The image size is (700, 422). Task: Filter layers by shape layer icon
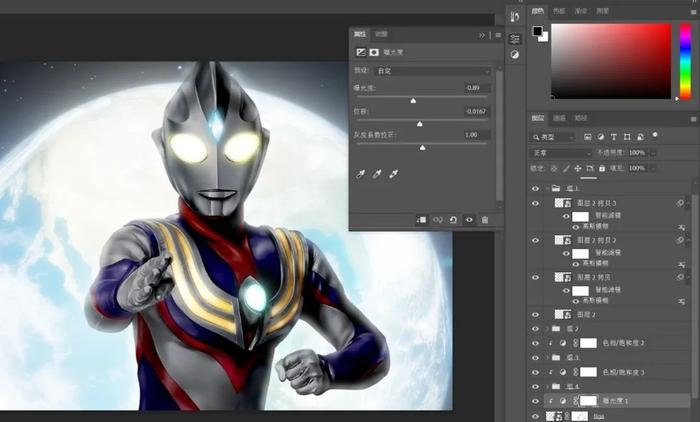[x=627, y=137]
